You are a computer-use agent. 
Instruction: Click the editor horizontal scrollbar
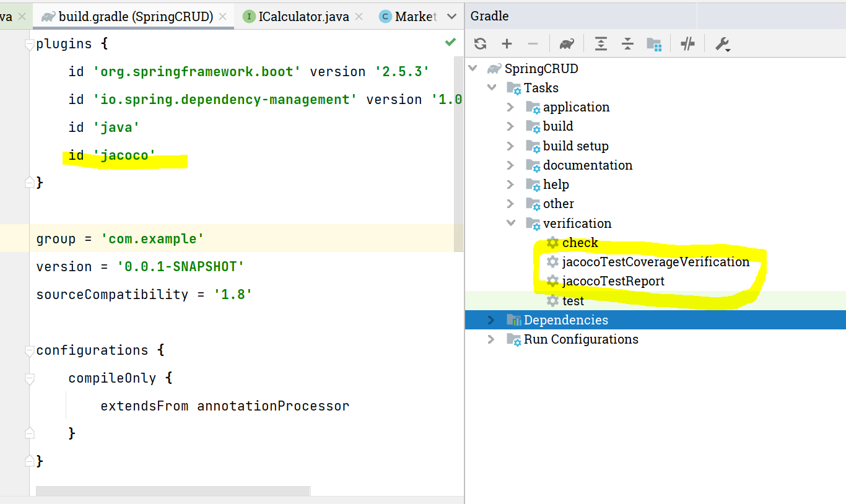(173, 491)
